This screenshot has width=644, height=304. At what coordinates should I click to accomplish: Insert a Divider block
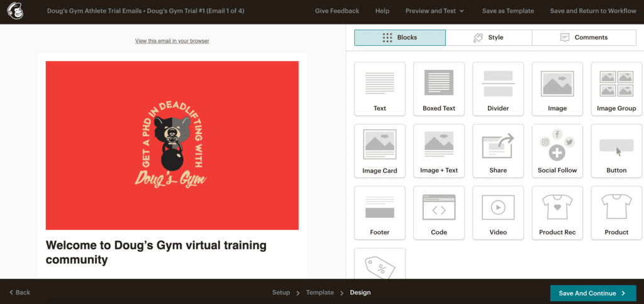498,89
